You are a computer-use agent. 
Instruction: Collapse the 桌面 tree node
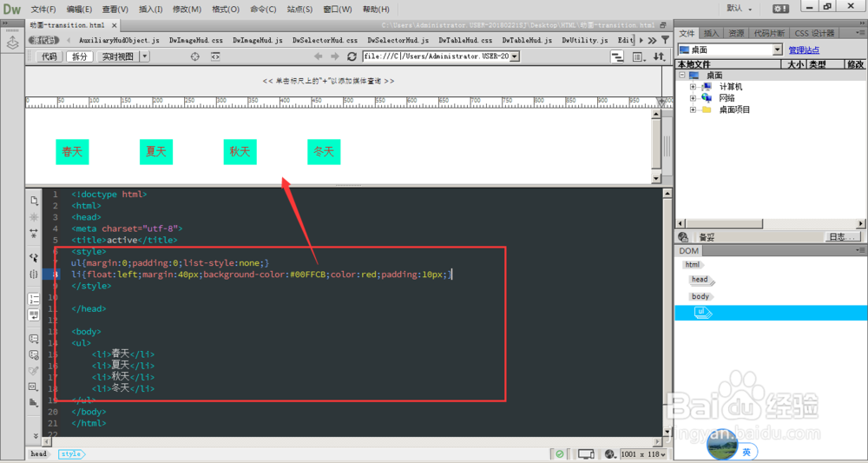click(x=681, y=76)
